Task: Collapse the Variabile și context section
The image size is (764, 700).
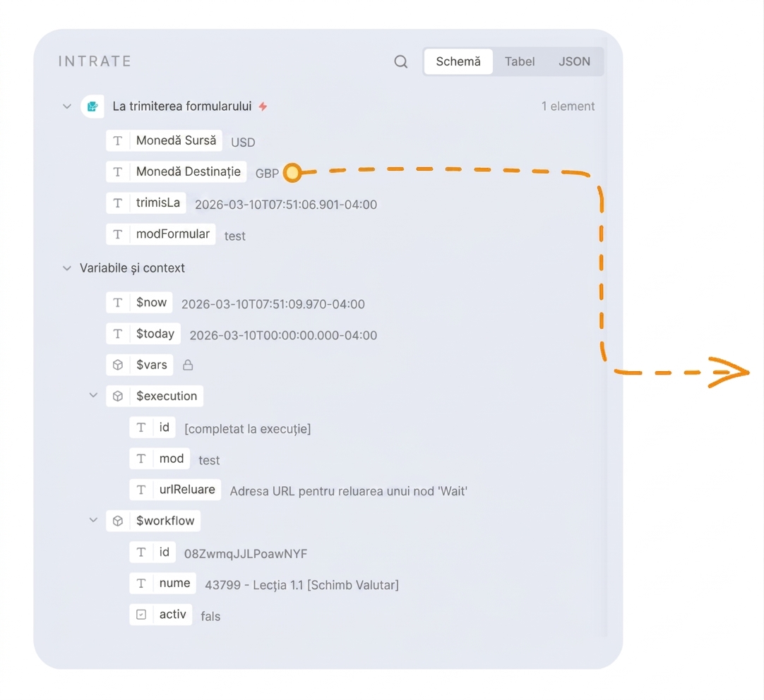Action: tap(67, 268)
